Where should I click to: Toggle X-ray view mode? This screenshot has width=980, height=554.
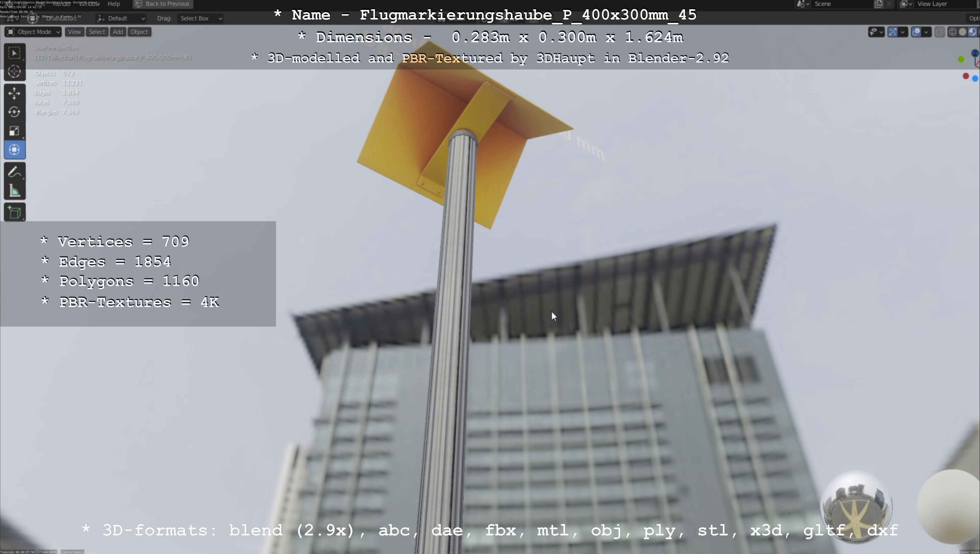click(x=939, y=32)
